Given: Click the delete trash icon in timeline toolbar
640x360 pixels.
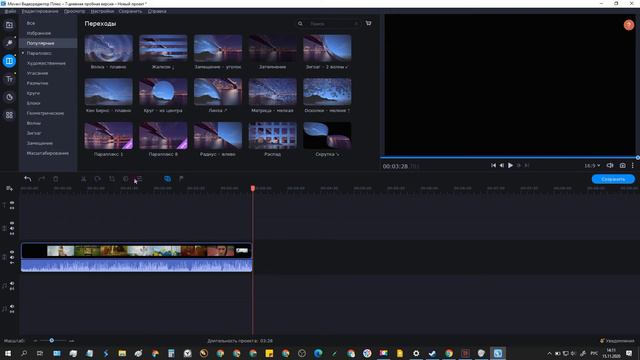Looking at the screenshot, I should [x=56, y=179].
